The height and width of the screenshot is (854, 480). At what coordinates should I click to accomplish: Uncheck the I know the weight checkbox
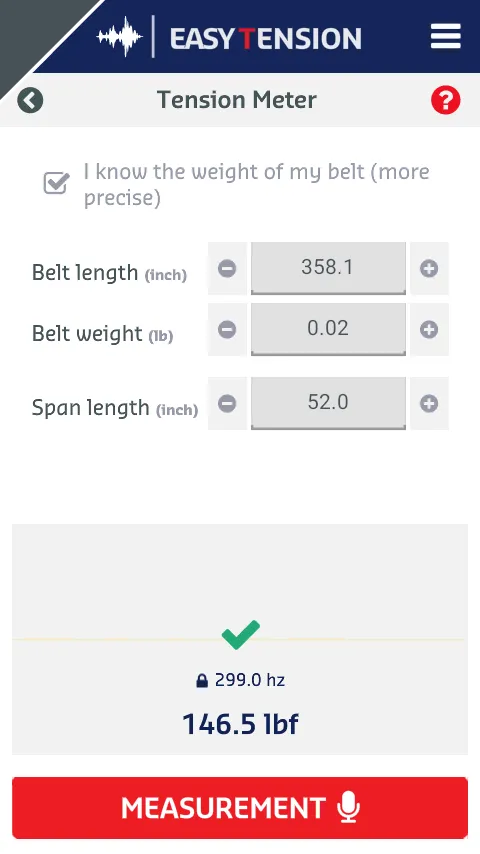(x=56, y=183)
